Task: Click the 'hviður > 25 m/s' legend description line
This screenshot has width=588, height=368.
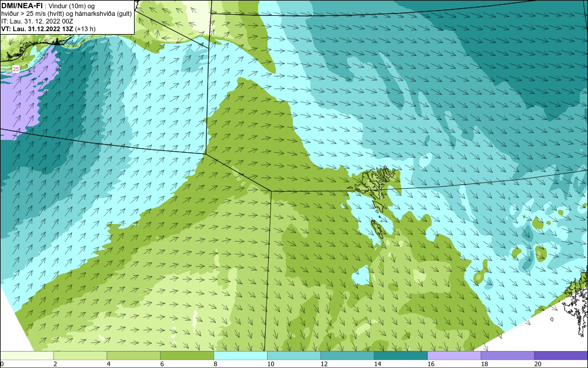Action: [66, 14]
